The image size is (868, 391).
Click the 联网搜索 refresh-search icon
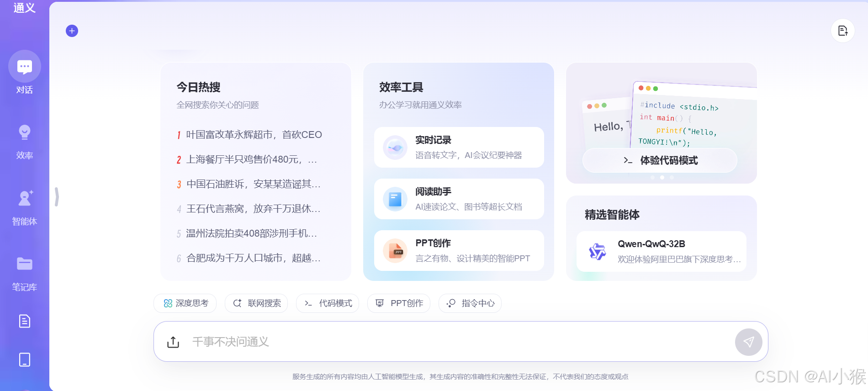point(237,303)
